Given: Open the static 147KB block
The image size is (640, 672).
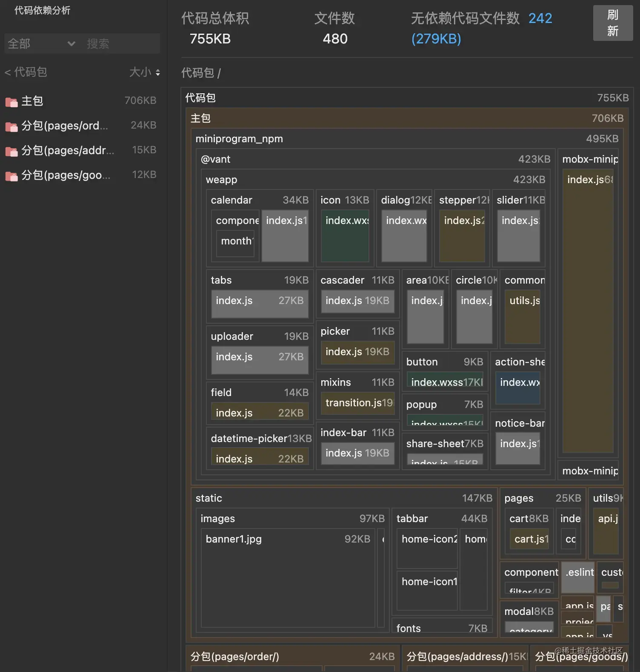Looking at the screenshot, I should click(344, 498).
